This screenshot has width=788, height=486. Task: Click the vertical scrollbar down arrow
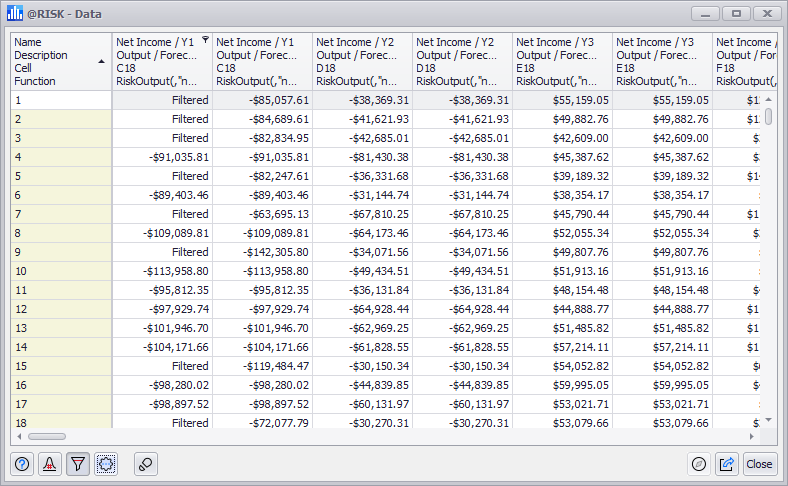click(x=769, y=421)
